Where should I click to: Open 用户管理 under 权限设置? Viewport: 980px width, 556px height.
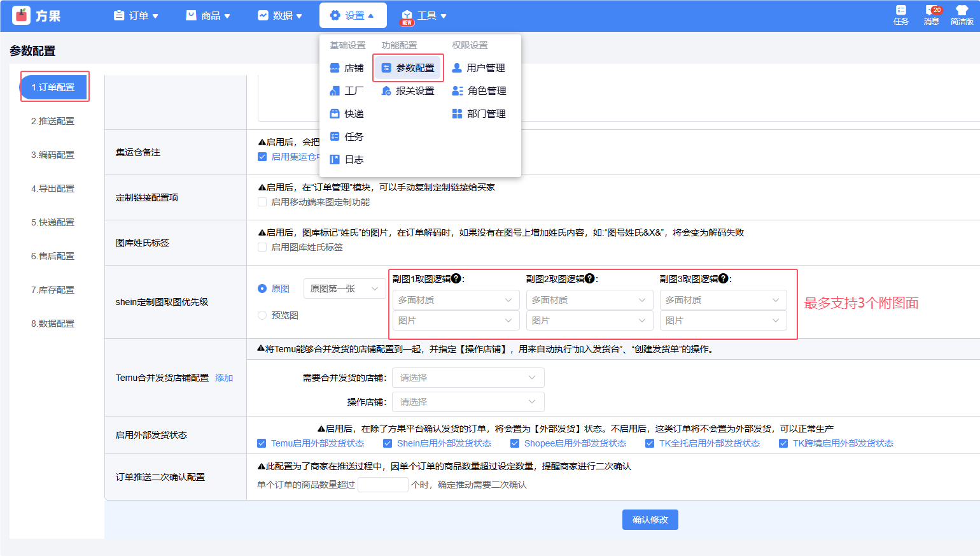click(479, 68)
